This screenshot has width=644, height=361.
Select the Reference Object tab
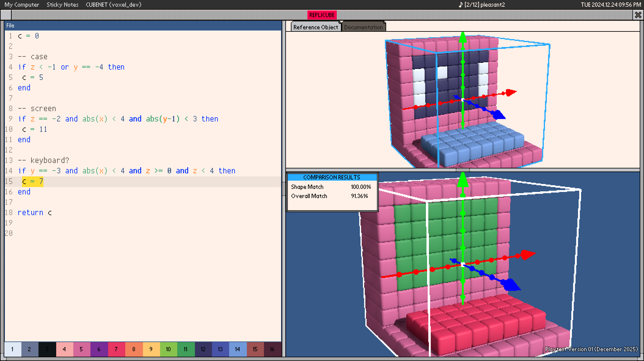pyautogui.click(x=316, y=27)
